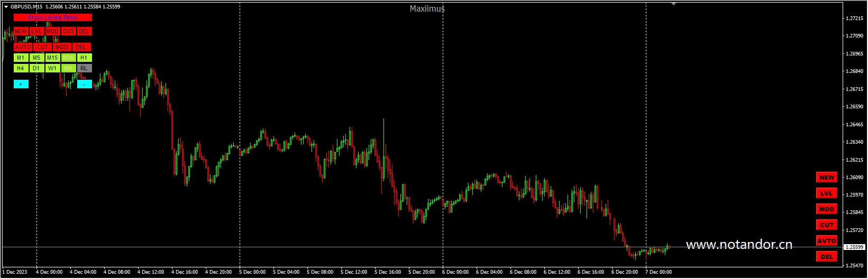
Task: Click LVL in the top-left panel row
Action: pos(36,31)
